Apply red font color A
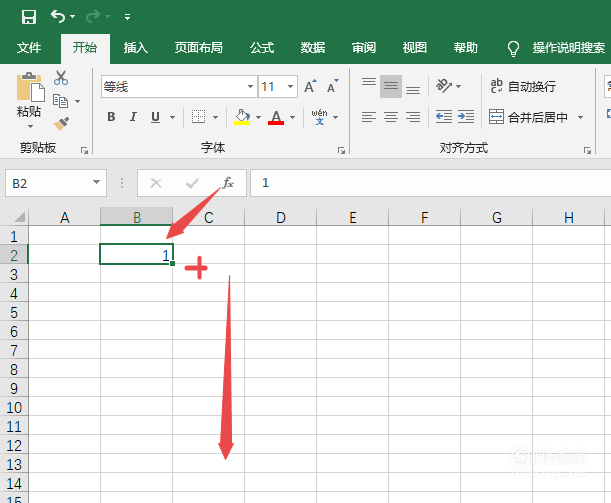The height and width of the screenshot is (503, 611). point(276,117)
